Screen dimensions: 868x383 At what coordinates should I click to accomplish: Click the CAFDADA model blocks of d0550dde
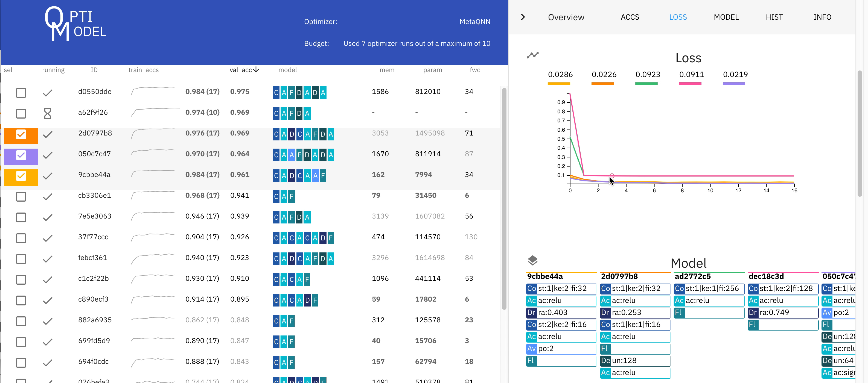(x=299, y=93)
